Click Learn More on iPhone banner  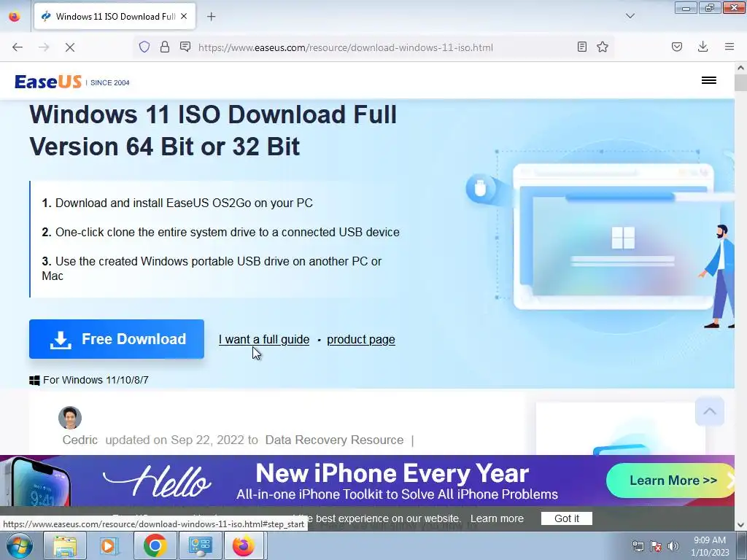click(x=671, y=481)
